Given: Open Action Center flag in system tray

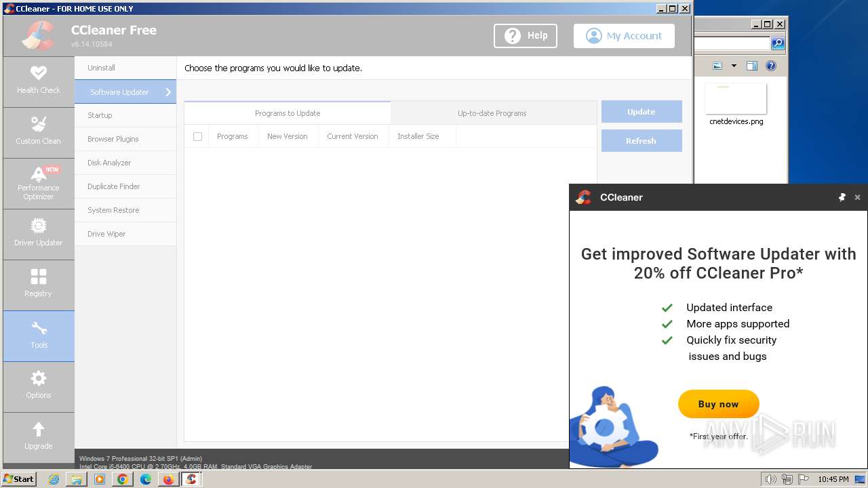Looking at the screenshot, I should point(804,479).
